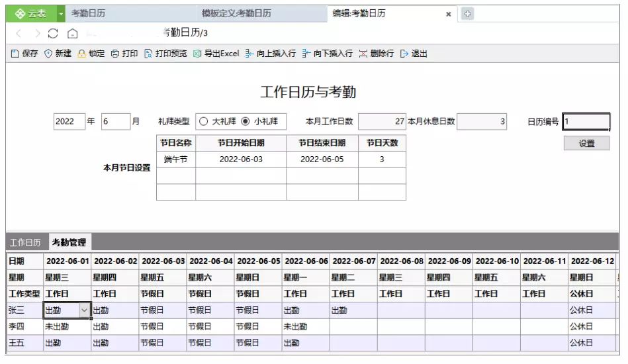Image resolution: width=628 pixels, height=364 pixels.
Task: Click 李四's 未出勤 cell on 2022-06-01
Action: coord(67,327)
